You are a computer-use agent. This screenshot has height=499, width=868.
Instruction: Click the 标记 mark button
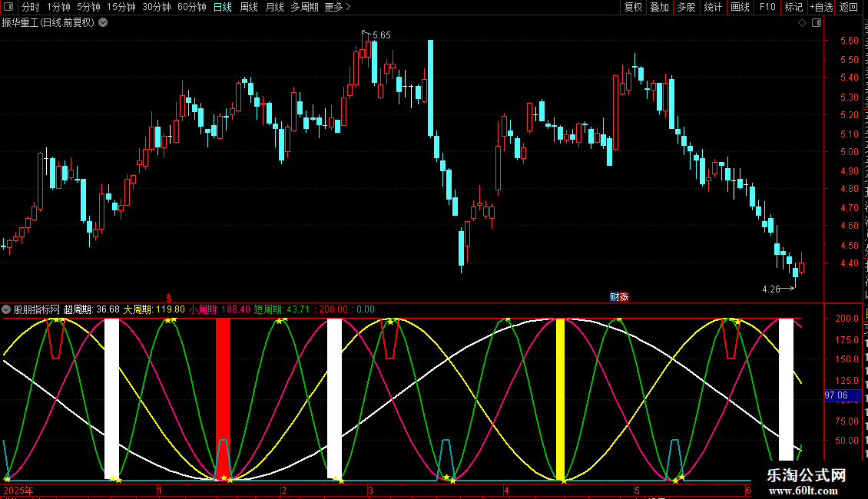(793, 7)
